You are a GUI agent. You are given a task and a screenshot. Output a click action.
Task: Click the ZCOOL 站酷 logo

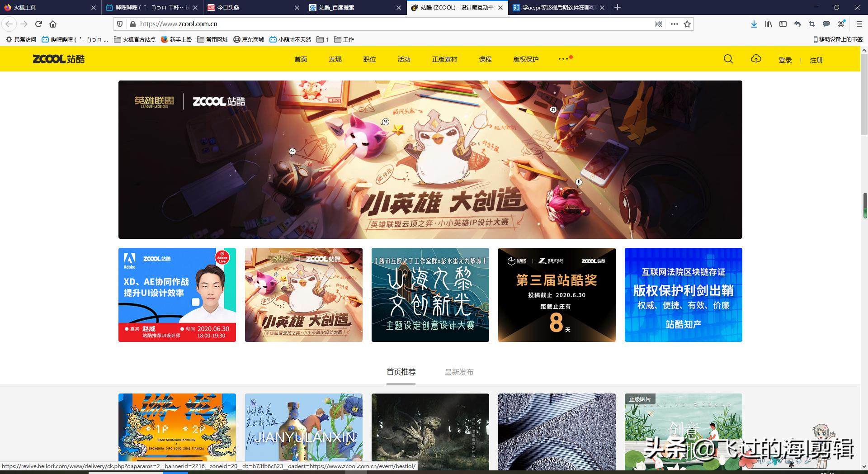coord(59,59)
